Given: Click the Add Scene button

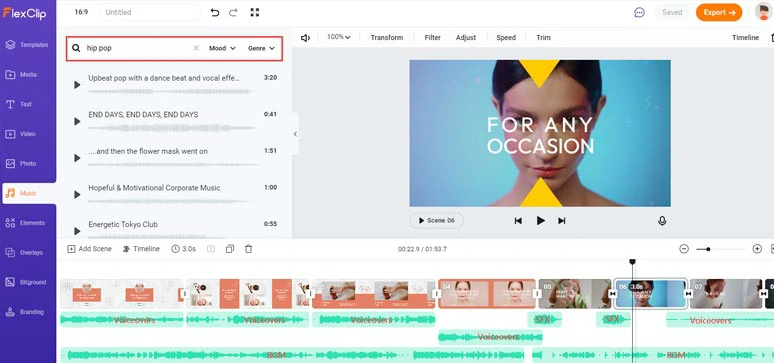Looking at the screenshot, I should (89, 249).
